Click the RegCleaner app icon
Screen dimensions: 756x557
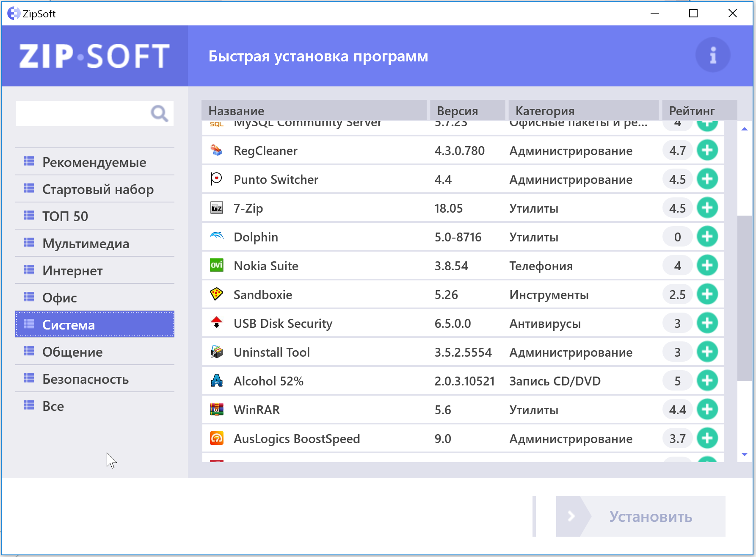pyautogui.click(x=217, y=150)
